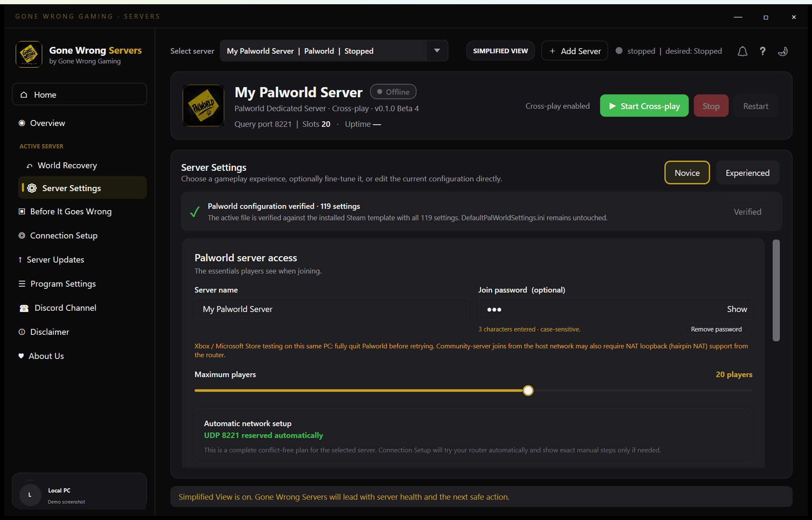Click the Discord Channel phone icon
Image resolution: width=812 pixels, height=520 pixels.
24,308
